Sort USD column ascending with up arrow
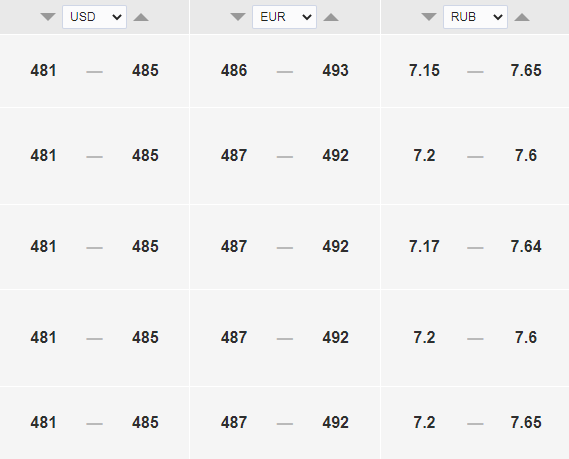 pyautogui.click(x=141, y=17)
